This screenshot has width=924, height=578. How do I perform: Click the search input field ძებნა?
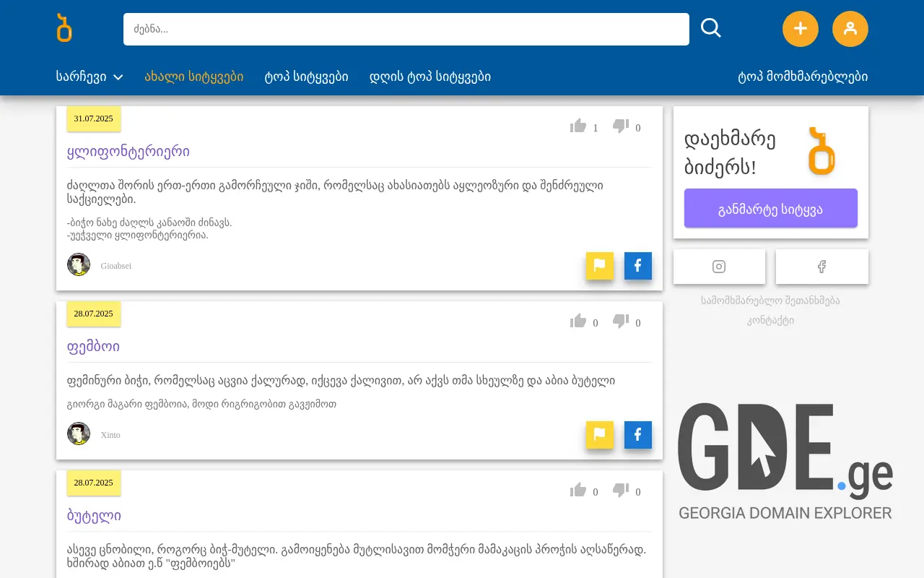404,29
